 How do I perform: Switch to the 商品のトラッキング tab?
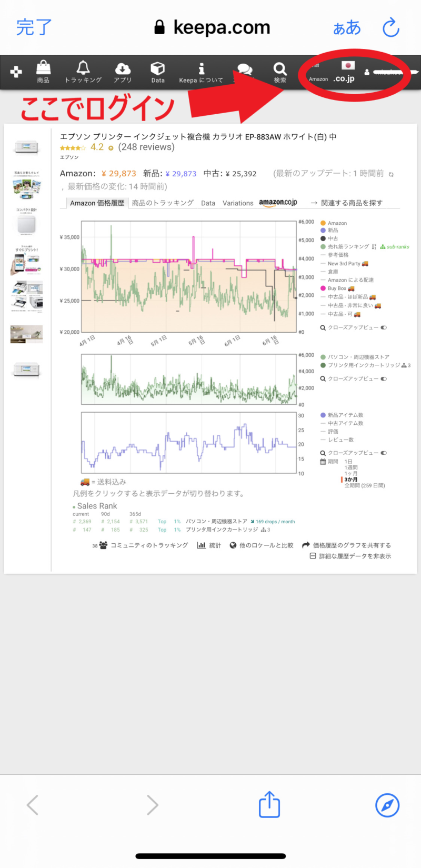(163, 203)
